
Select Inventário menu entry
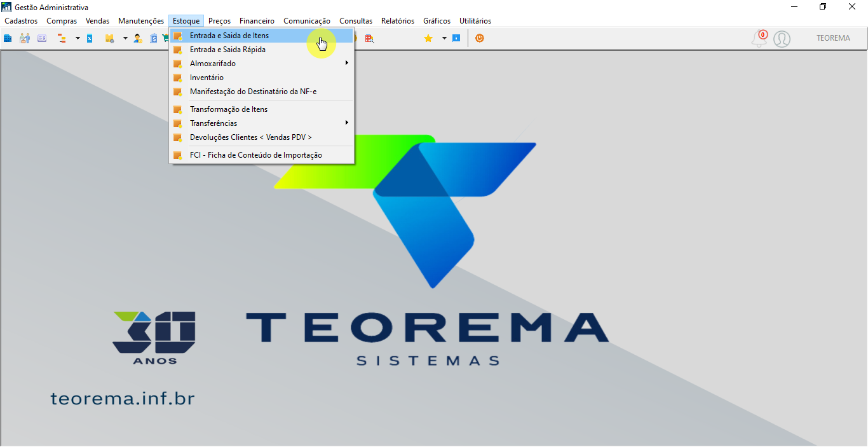click(261, 78)
